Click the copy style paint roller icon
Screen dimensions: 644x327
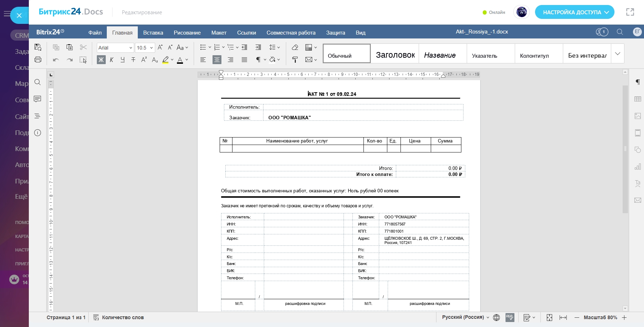click(x=295, y=59)
